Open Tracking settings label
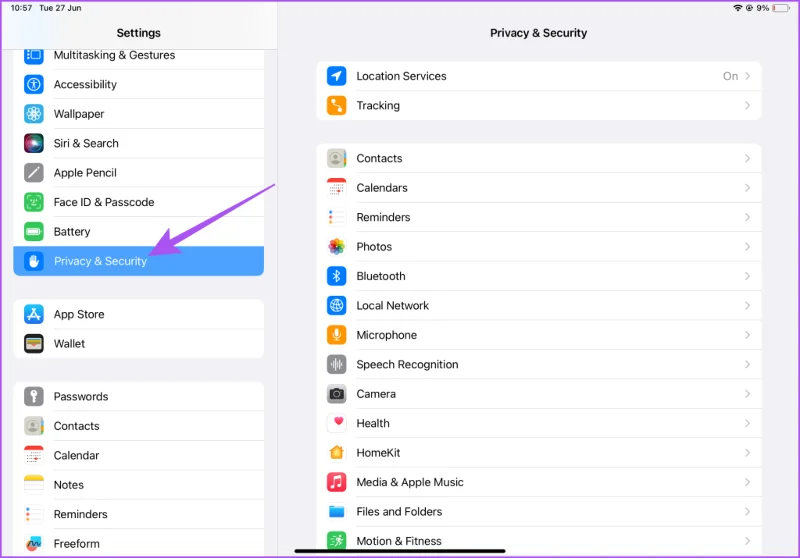This screenshot has height=558, width=800. click(x=378, y=106)
